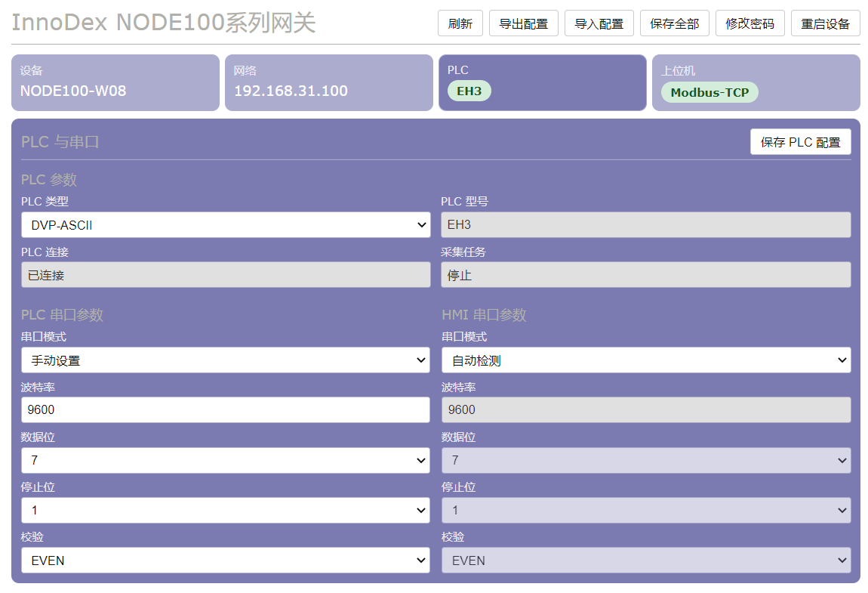The width and height of the screenshot is (868, 593).
Task: Click the disabled HMI 校验 dropdown
Action: point(646,561)
